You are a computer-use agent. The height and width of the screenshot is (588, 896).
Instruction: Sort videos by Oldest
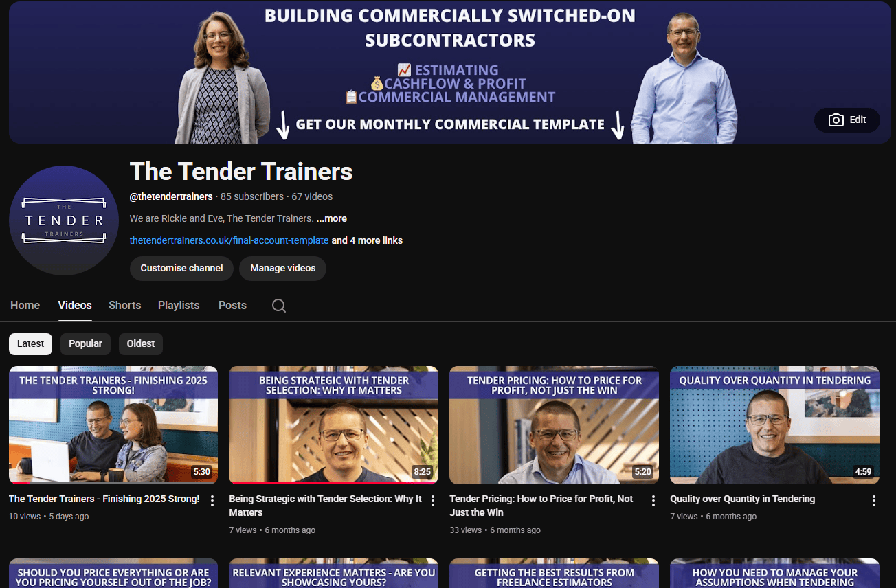pyautogui.click(x=140, y=343)
